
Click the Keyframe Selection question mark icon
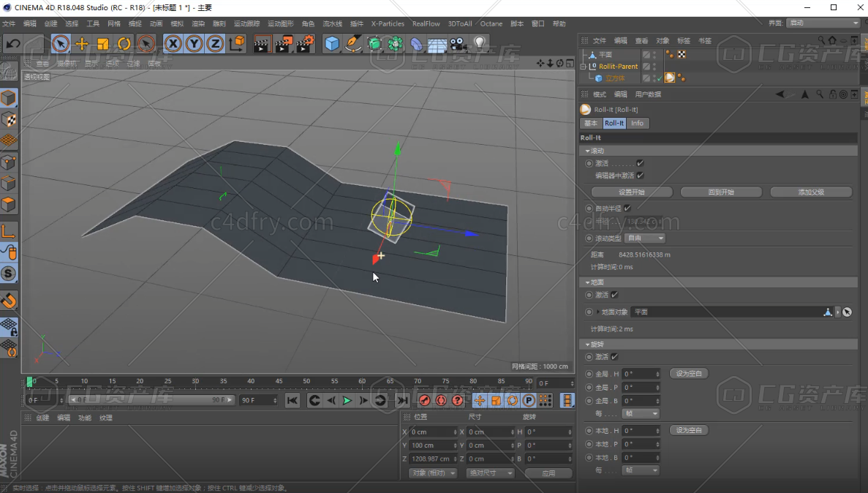[x=458, y=400]
